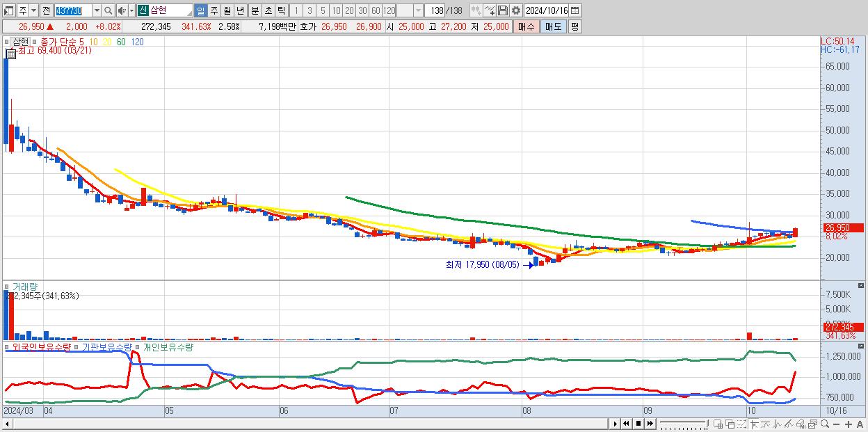Toggle the 평 button beside 매도

[x=574, y=26]
